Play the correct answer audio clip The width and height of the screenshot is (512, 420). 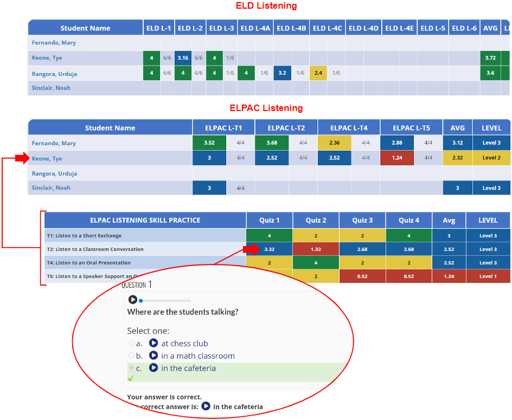pos(206,406)
